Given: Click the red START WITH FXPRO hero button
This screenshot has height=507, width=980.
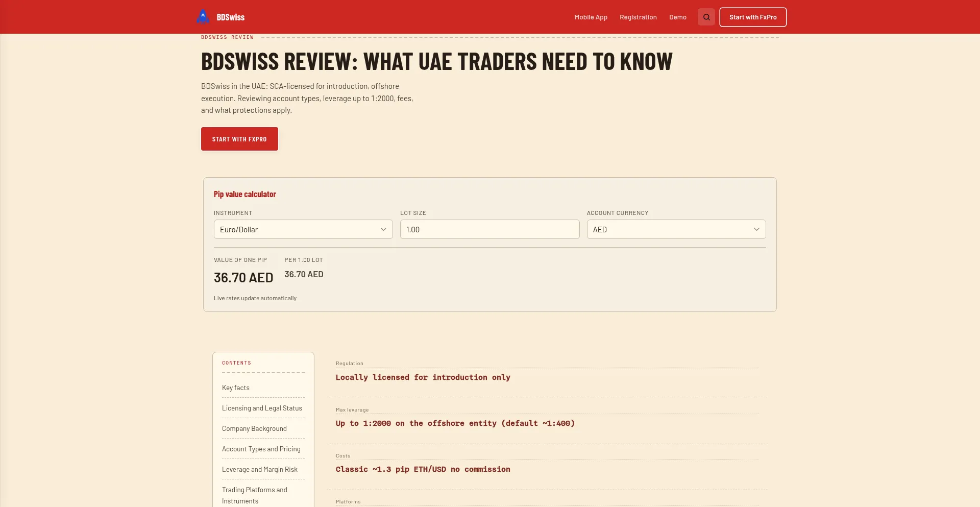Looking at the screenshot, I should (239, 139).
